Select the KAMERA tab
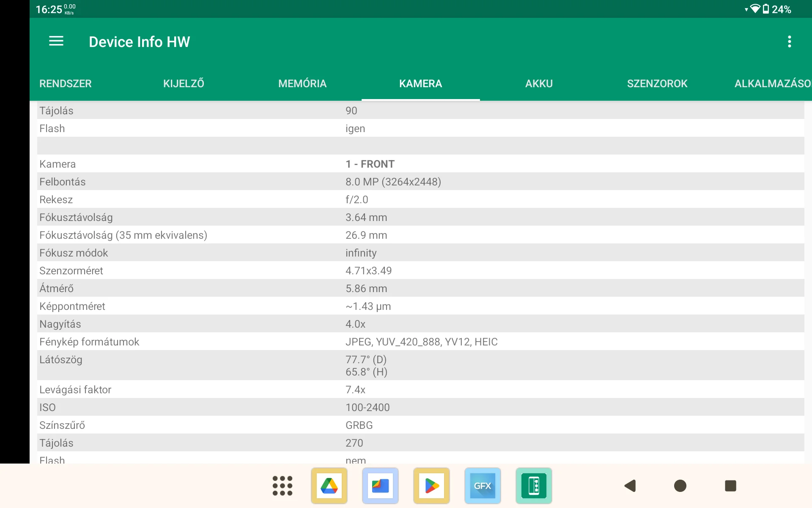The width and height of the screenshot is (812, 508). [x=421, y=83]
